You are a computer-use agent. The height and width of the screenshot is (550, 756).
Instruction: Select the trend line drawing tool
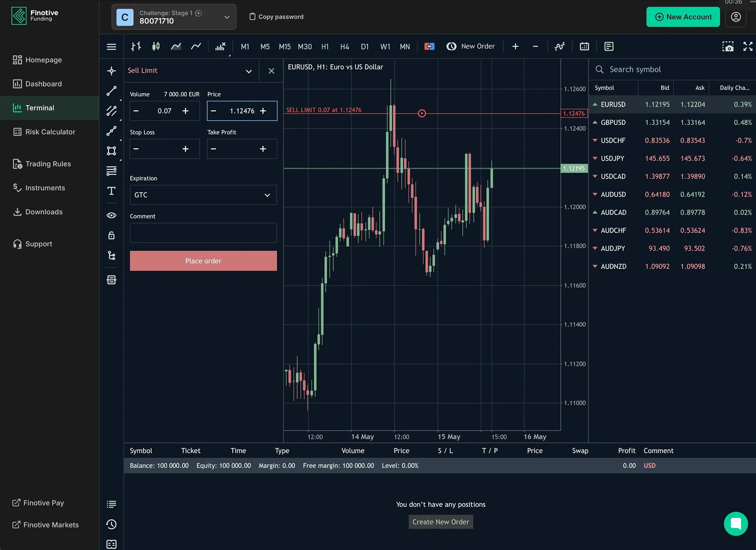coord(111,91)
